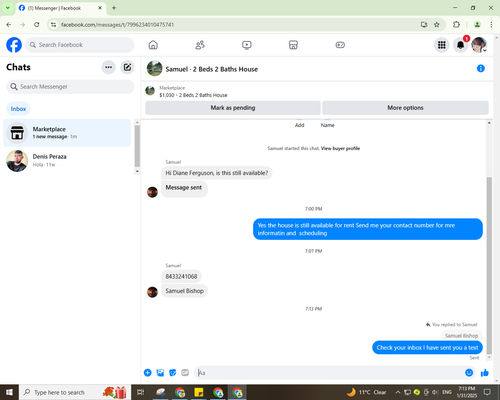Click the conversation header house picture
Screen dimensions: 500x400
pyautogui.click(x=155, y=69)
